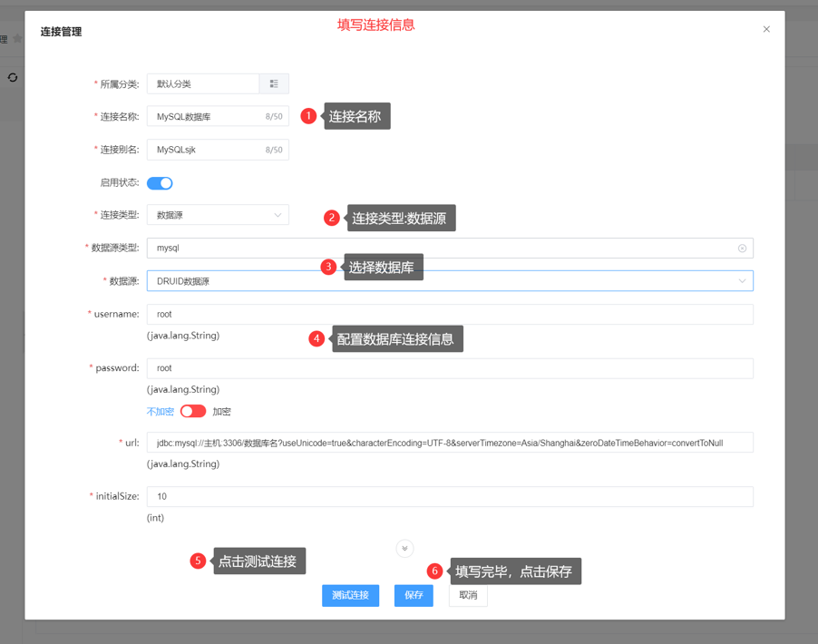Click red step marker number 1
Image resolution: width=818 pixels, height=644 pixels.
click(308, 116)
